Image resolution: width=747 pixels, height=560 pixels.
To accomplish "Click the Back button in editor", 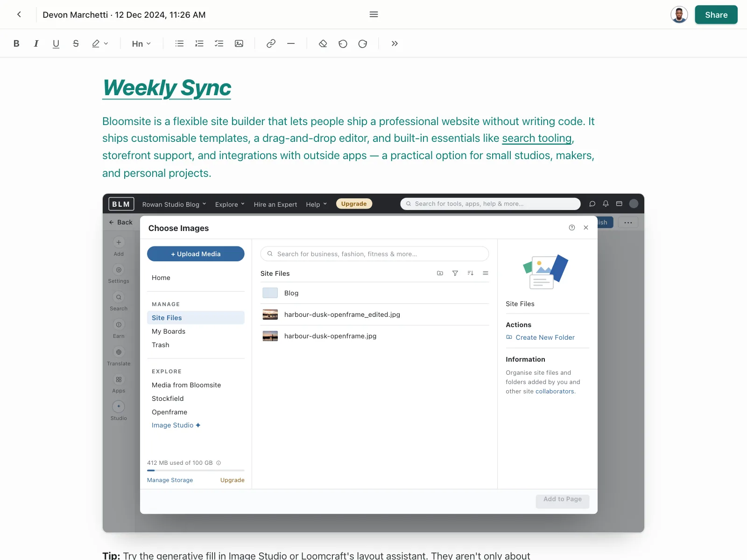I will [120, 222].
